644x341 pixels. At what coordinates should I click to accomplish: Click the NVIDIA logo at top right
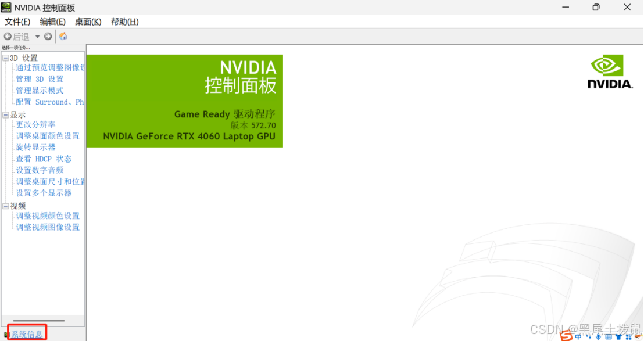(610, 71)
